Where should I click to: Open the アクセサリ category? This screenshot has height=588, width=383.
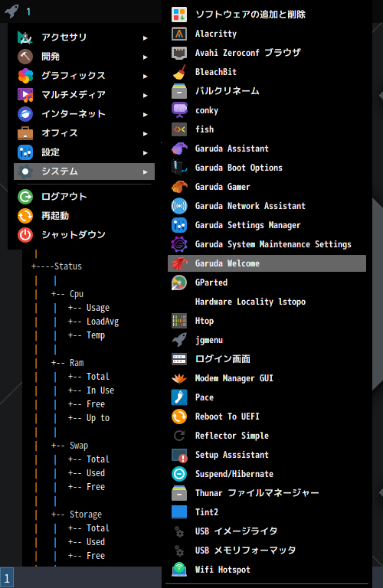[84, 37]
